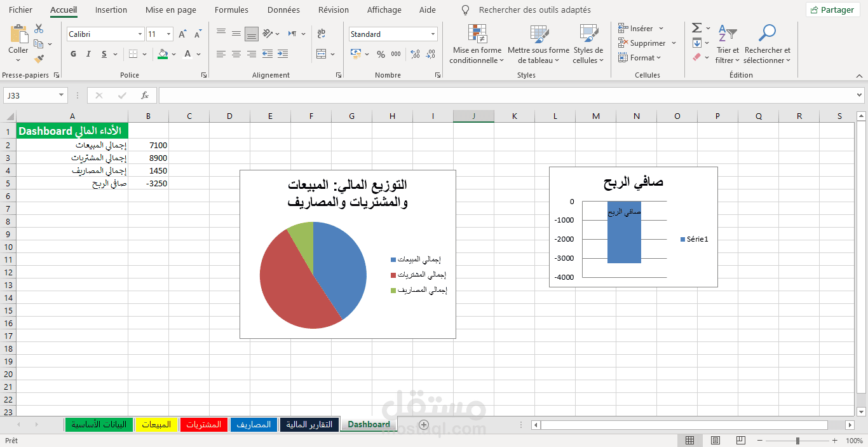Open the Formules ribbon tab
868x447 pixels.
[231, 10]
